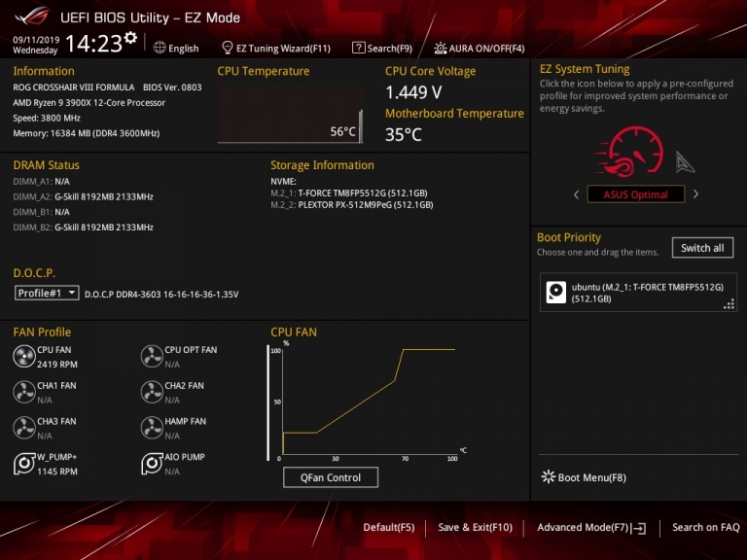Click the CHA3 FAN icon

tap(23, 428)
